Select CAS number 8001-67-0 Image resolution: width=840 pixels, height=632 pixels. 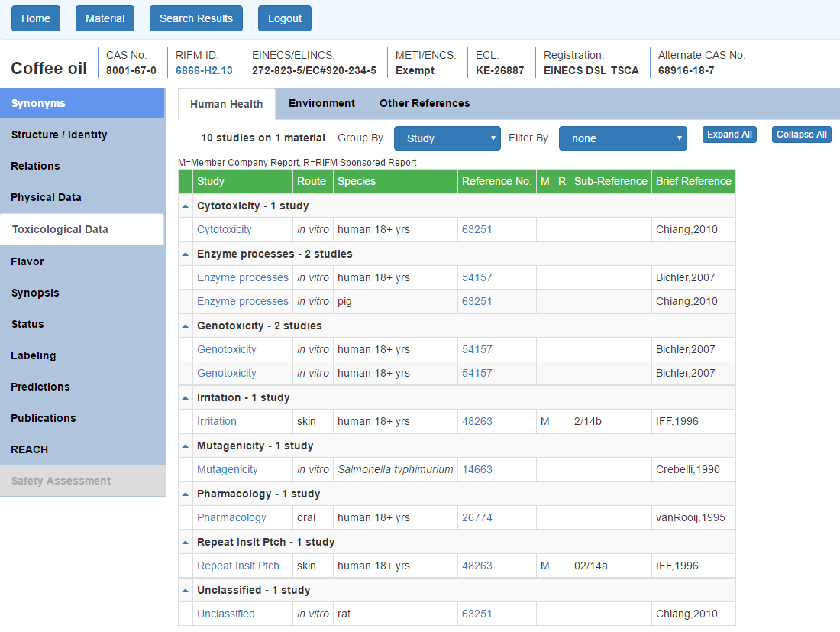[131, 71]
